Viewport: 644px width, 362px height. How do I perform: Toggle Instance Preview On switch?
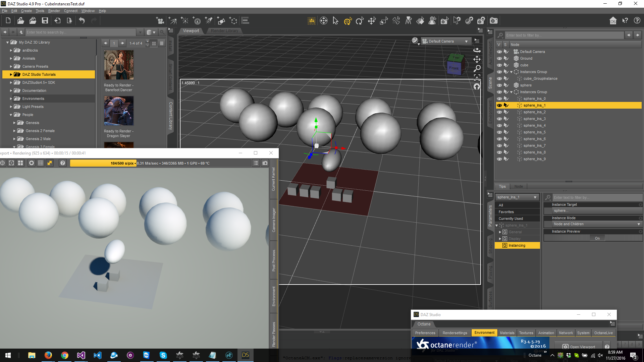(x=597, y=238)
